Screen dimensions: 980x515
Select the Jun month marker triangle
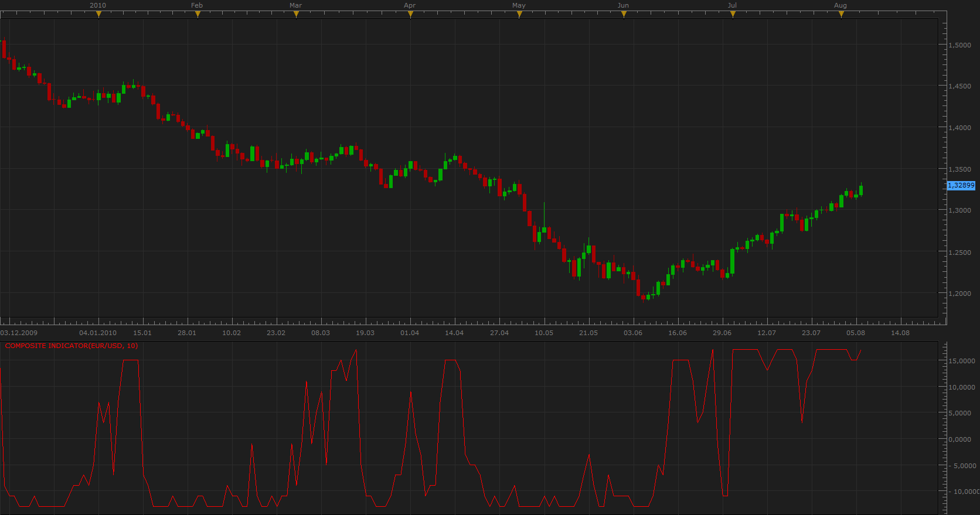tap(624, 15)
